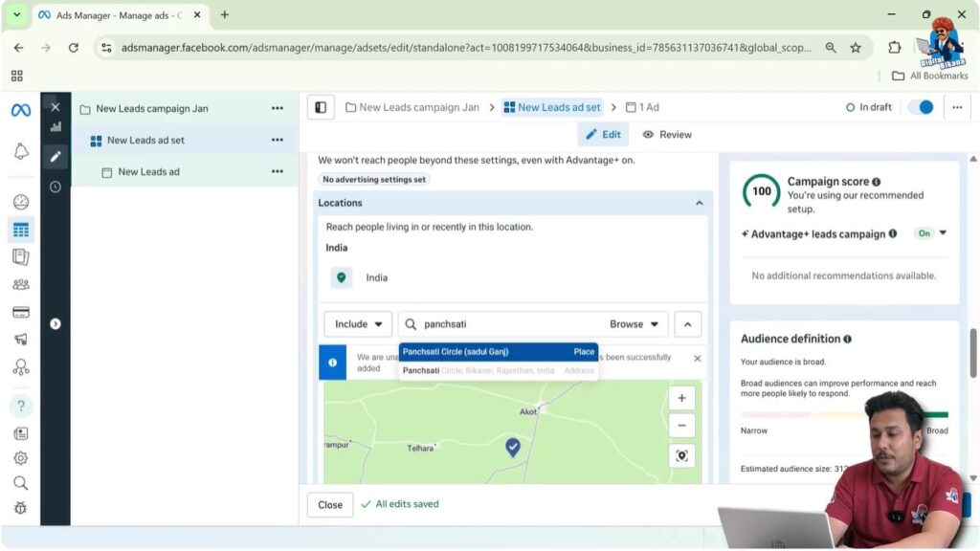Viewport: 980px width, 551px height.
Task: Click the browser address bar
Action: (466, 48)
